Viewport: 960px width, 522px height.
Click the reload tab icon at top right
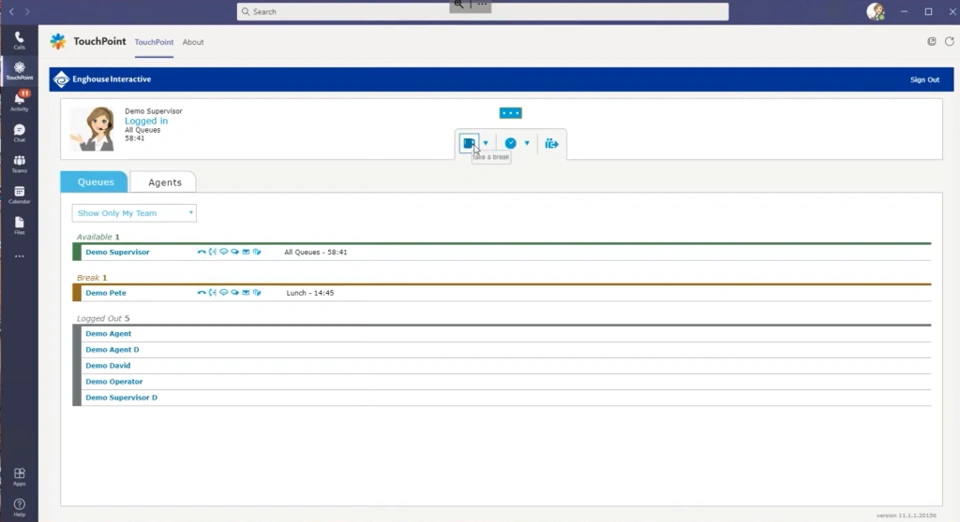(949, 42)
